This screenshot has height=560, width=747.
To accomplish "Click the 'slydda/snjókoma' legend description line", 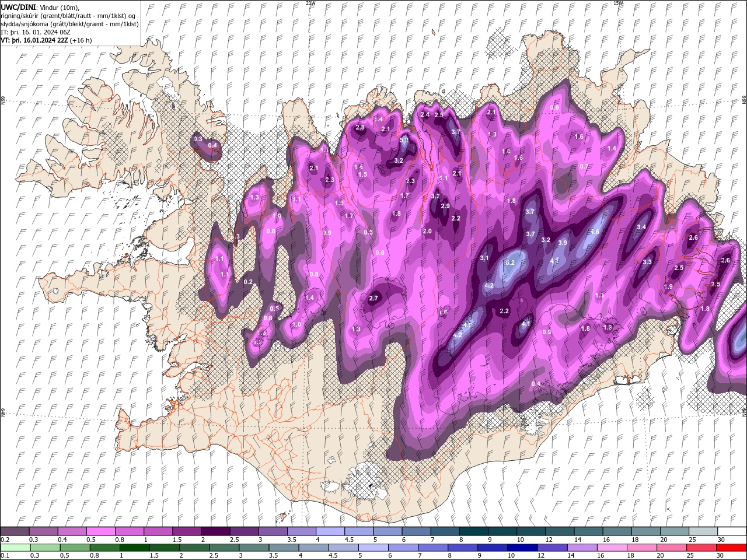I will [69, 24].
